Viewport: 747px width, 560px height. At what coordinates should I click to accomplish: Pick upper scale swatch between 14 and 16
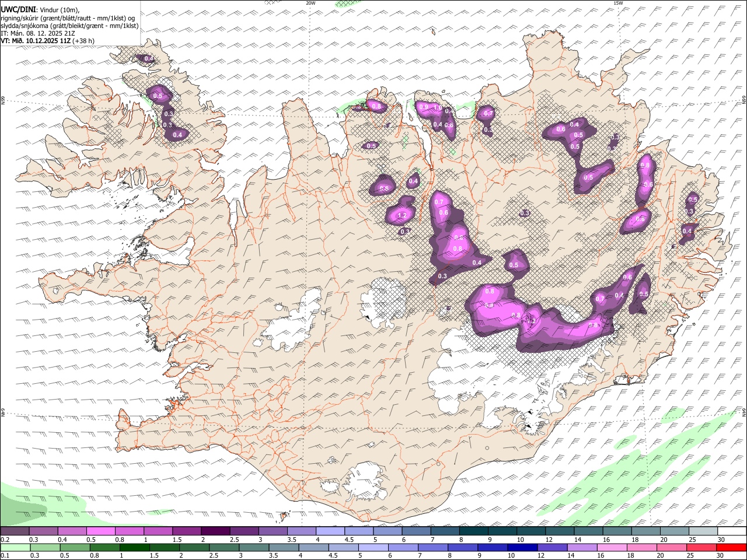588,531
